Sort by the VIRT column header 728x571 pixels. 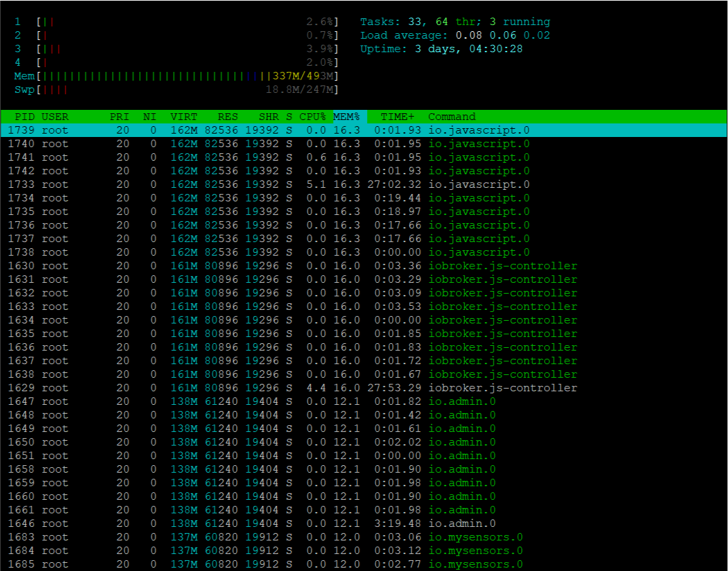coord(184,117)
